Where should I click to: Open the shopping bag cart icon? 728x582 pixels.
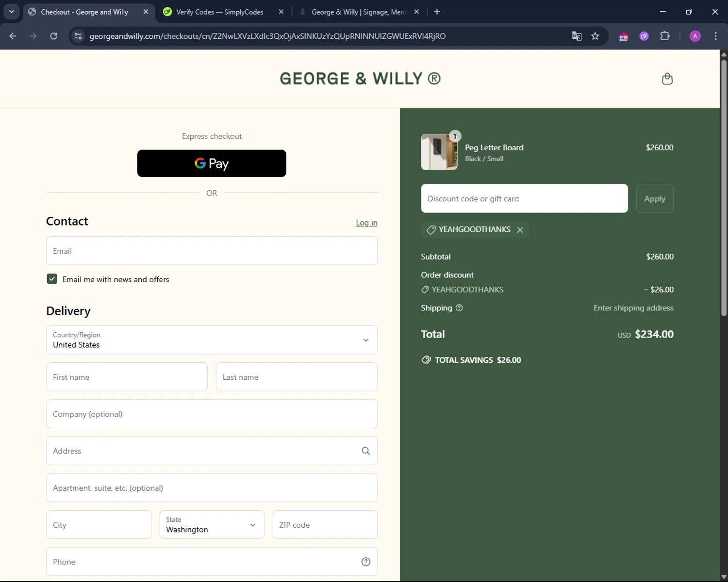667,79
